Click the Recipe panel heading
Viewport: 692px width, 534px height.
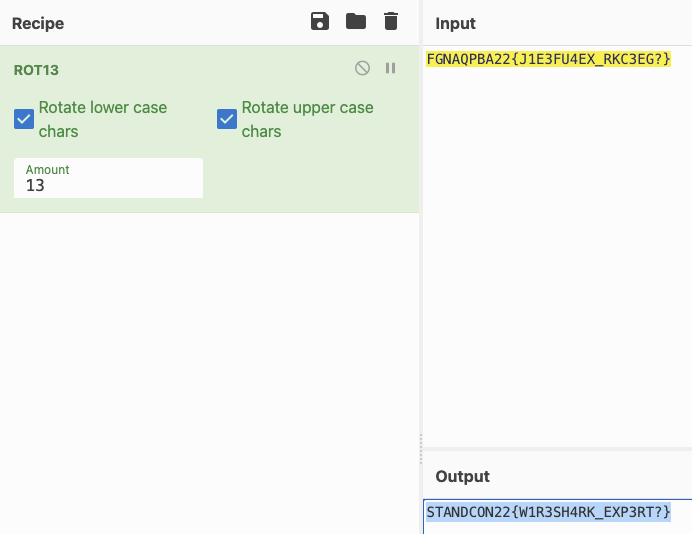38,23
